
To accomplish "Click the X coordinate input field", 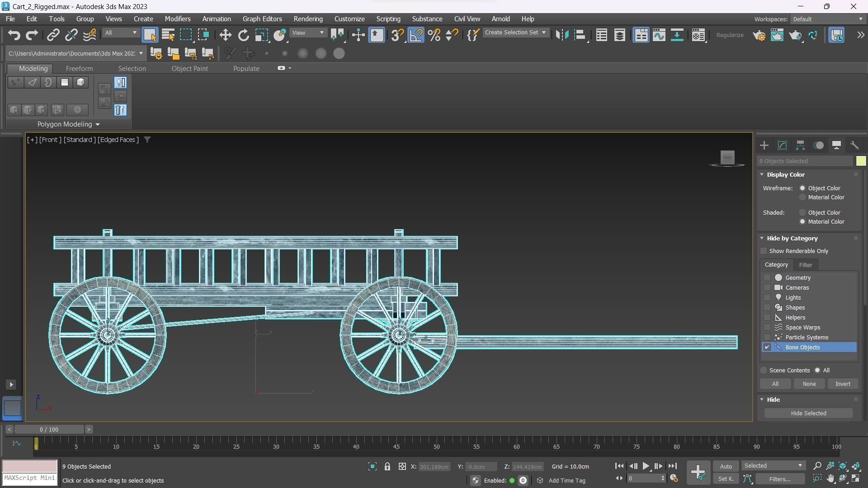I will [x=434, y=467].
